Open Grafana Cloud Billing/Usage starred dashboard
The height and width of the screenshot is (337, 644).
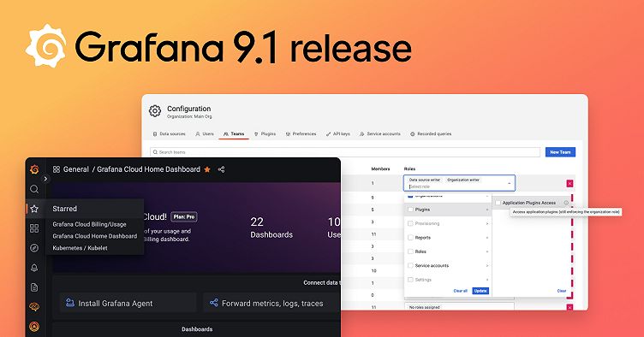click(x=90, y=224)
